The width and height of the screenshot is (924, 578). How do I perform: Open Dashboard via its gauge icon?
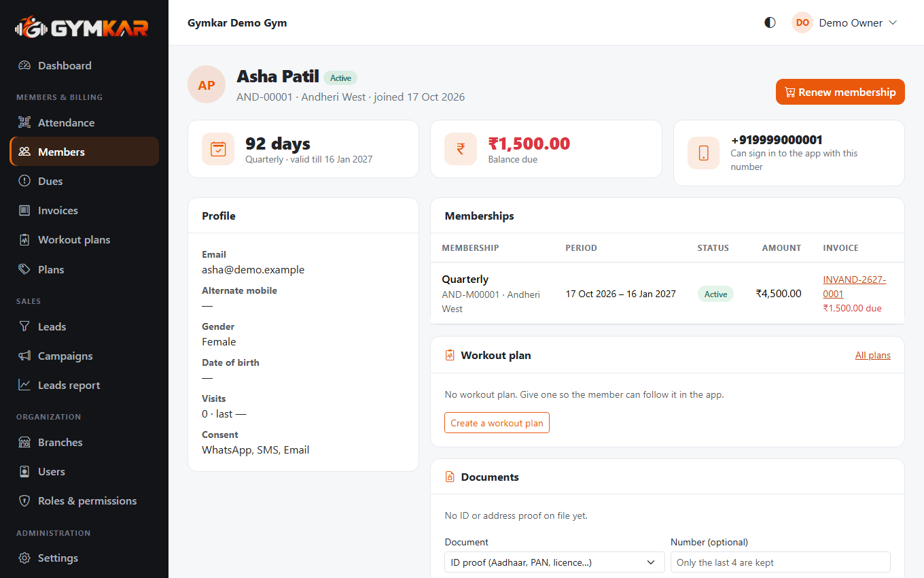pyautogui.click(x=24, y=66)
